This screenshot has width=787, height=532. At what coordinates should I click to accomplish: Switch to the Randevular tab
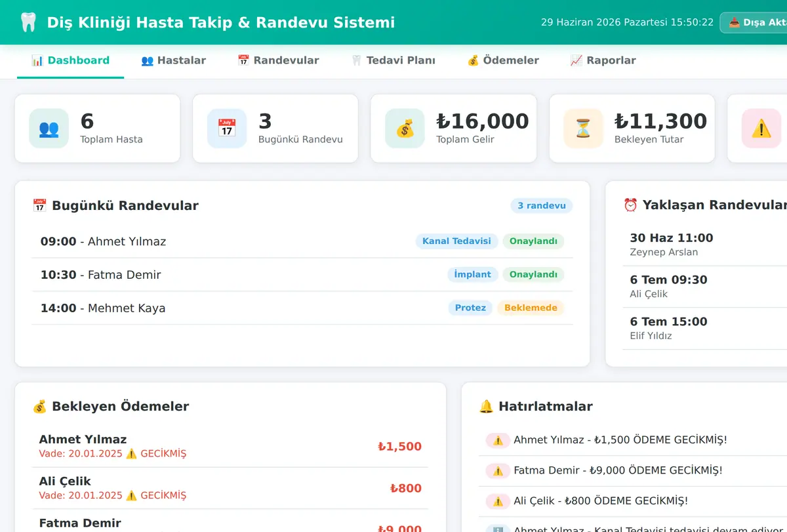pos(278,60)
